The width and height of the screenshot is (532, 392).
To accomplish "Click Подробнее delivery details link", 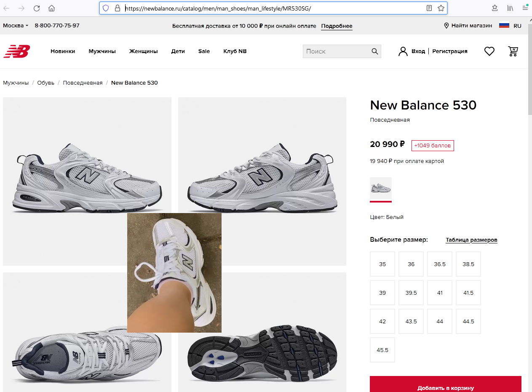I will click(x=337, y=26).
